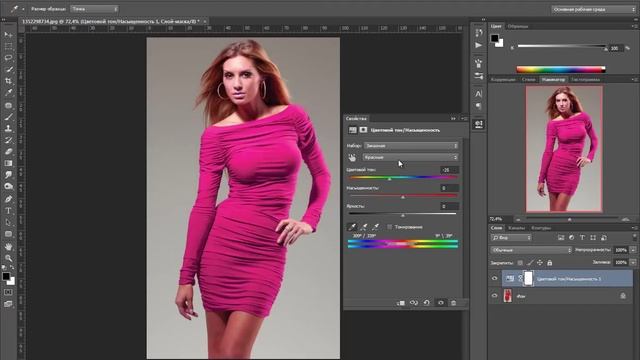Select the Horizontal Type tool
The image size is (640, 360).
pyautogui.click(x=8, y=211)
